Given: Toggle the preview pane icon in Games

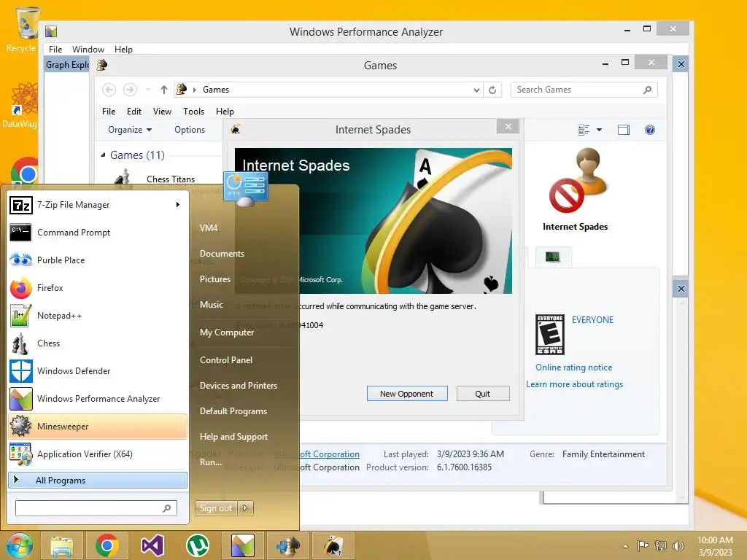Looking at the screenshot, I should click(624, 130).
